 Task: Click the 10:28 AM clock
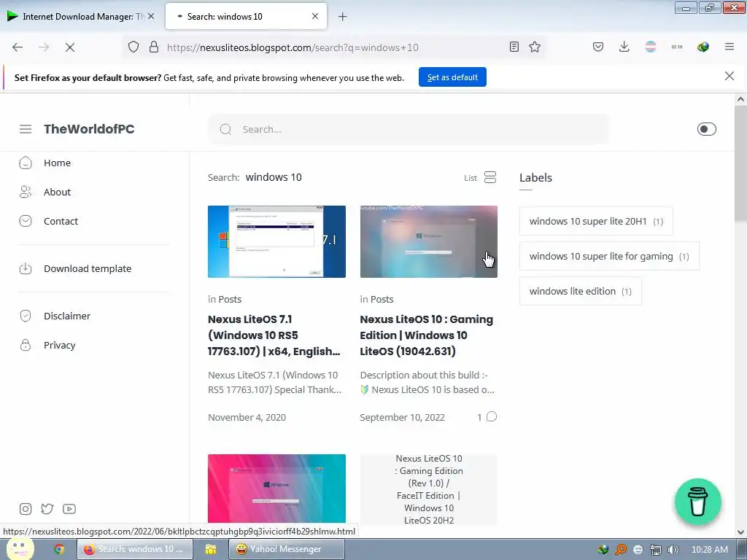[x=709, y=550]
